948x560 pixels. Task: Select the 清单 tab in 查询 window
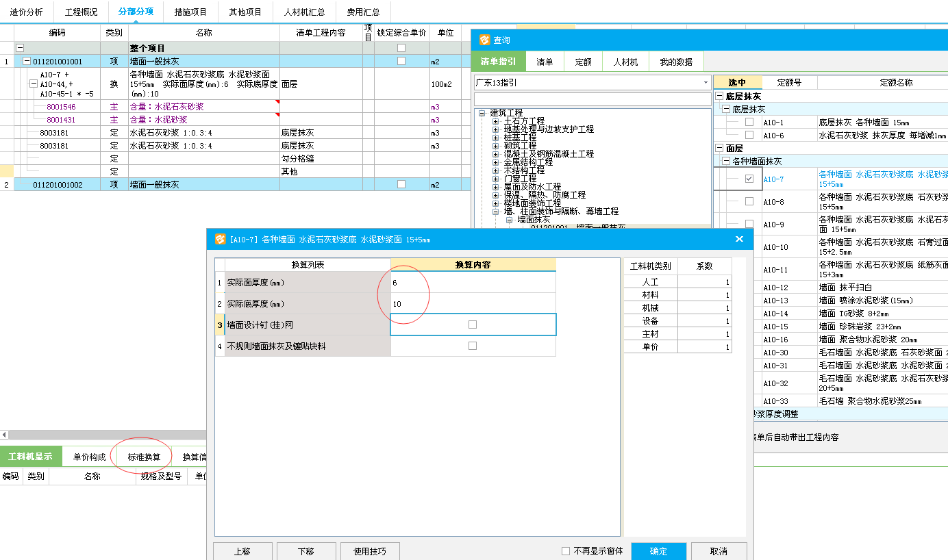pyautogui.click(x=545, y=62)
